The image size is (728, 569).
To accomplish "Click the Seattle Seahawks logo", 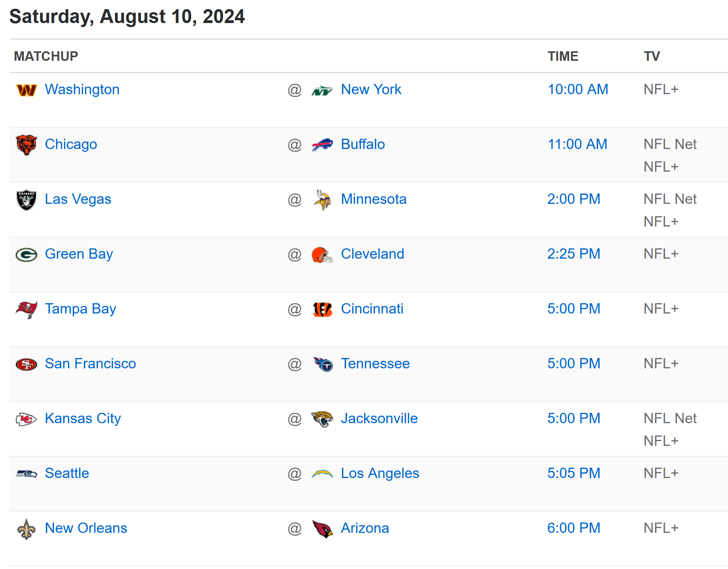I will tap(26, 474).
